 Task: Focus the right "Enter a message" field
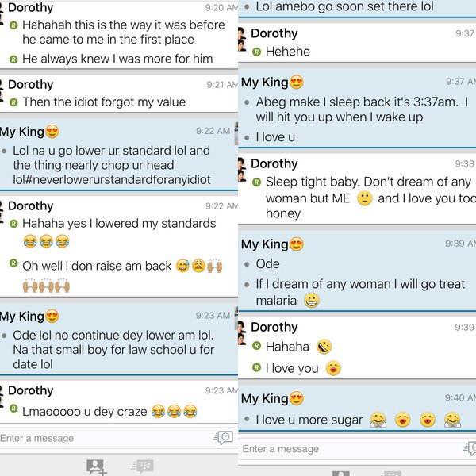(351, 449)
